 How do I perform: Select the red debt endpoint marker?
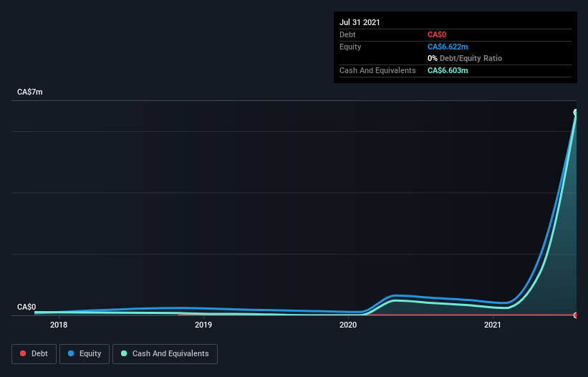pyautogui.click(x=576, y=315)
